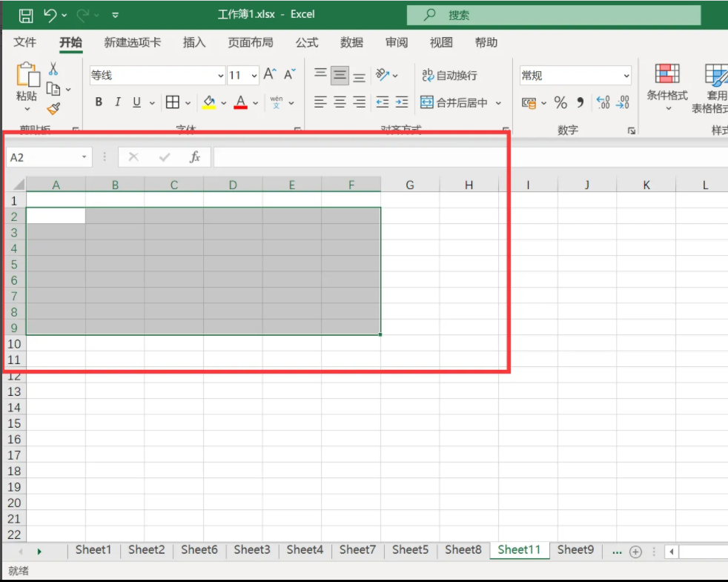Viewport: 728px width, 582px height.
Task: Click the 合并后居中 merge button
Action: (x=454, y=102)
